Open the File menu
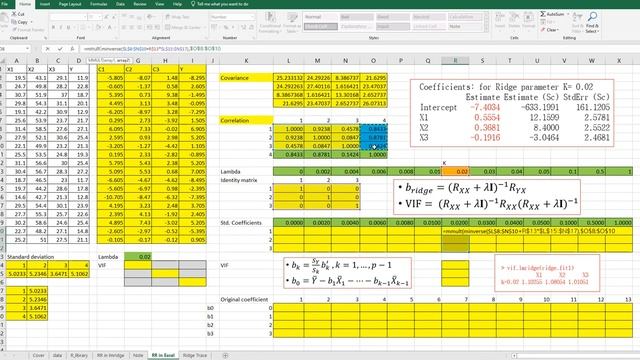Screen dimensions: 640x360 5,4
